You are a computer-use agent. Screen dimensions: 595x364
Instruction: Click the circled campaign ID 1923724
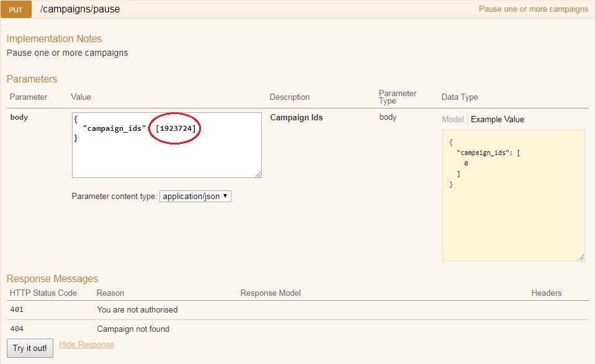[x=179, y=128]
